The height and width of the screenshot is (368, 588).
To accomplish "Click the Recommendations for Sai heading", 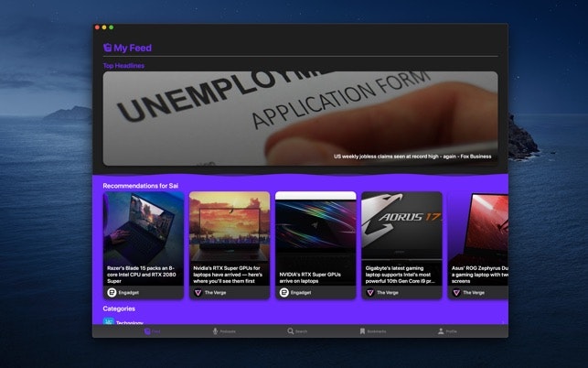I will 141,186.
